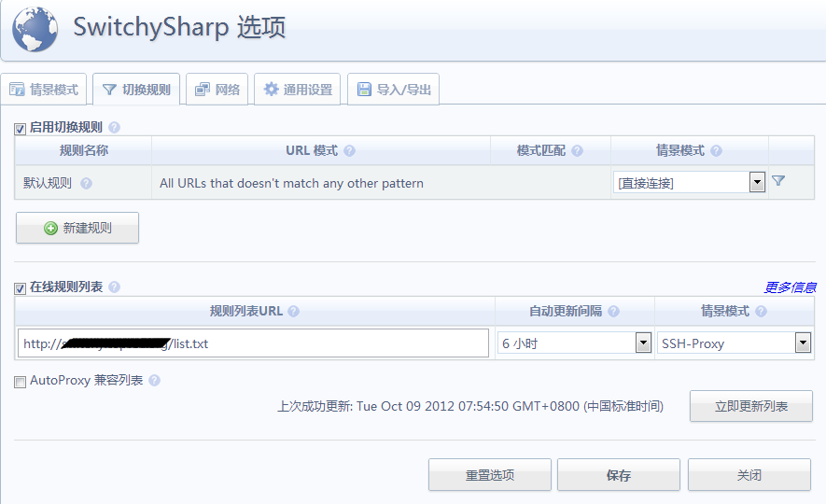Click the 关闭 button

click(x=749, y=475)
